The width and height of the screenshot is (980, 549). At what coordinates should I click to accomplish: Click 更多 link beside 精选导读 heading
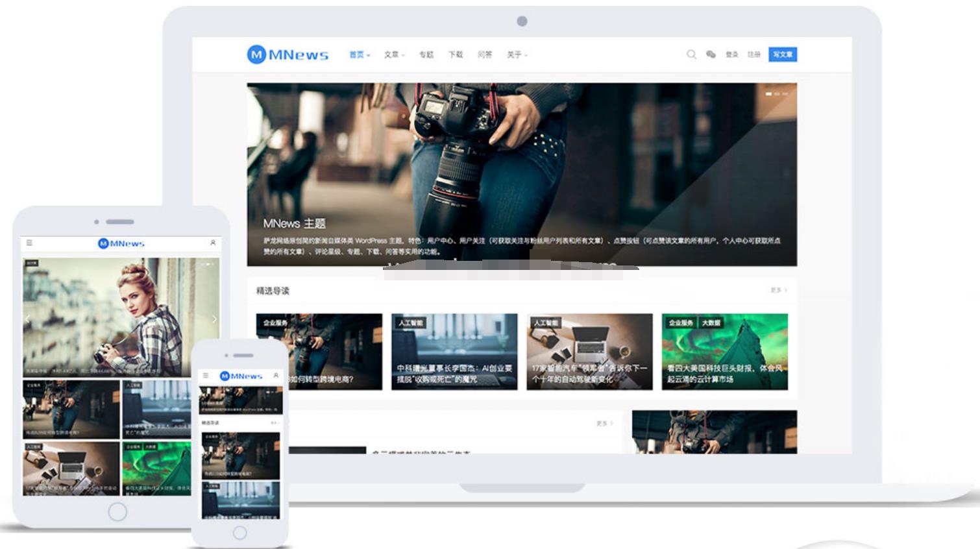tap(778, 290)
